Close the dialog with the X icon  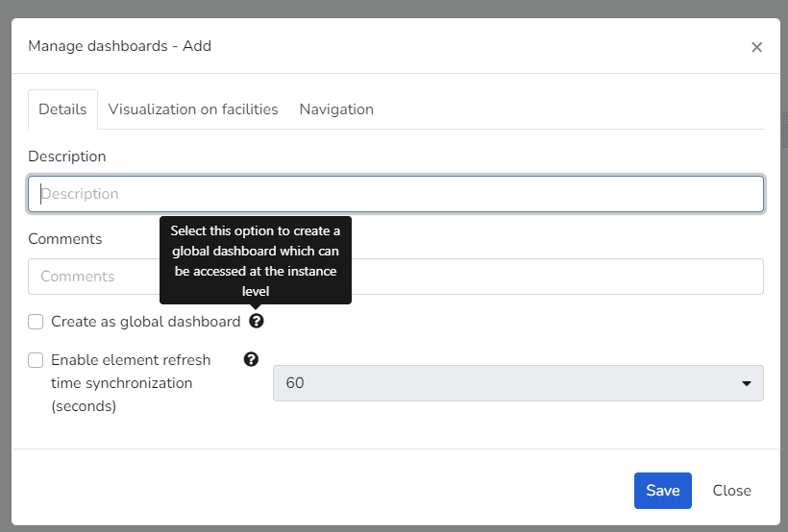tap(756, 47)
